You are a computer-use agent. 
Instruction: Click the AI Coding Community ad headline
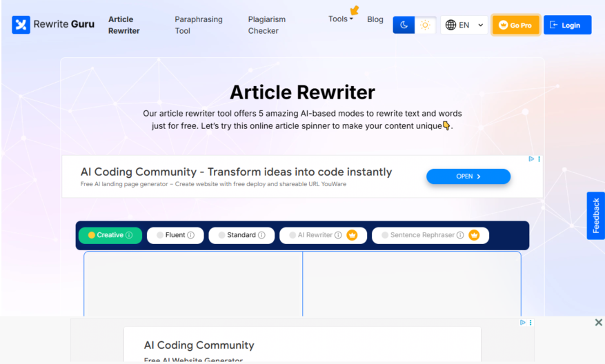click(236, 172)
